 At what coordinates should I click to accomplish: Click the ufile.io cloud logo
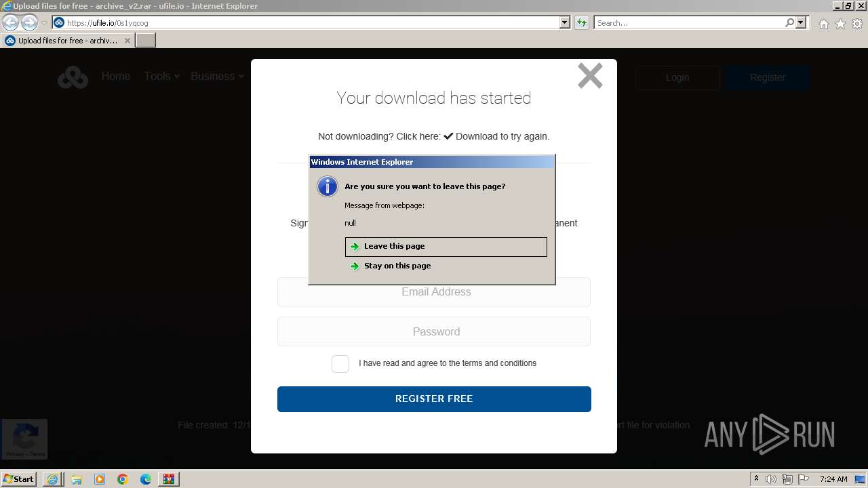pos(73,77)
